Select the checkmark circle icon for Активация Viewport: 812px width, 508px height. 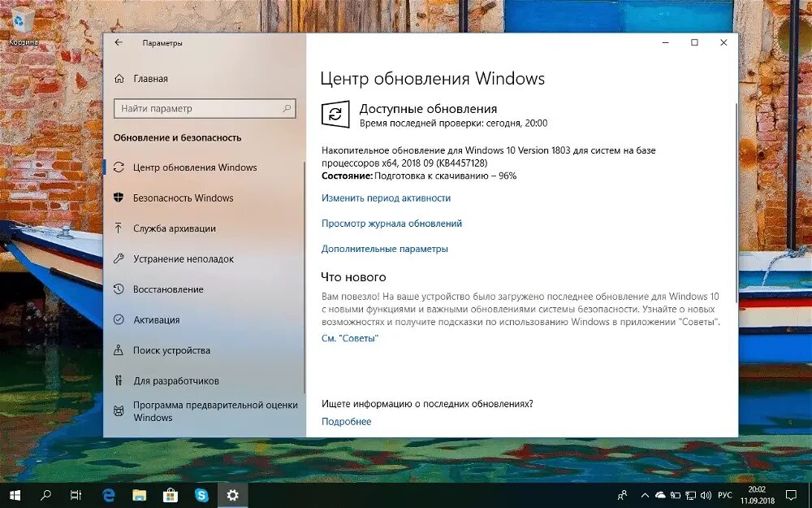[119, 319]
